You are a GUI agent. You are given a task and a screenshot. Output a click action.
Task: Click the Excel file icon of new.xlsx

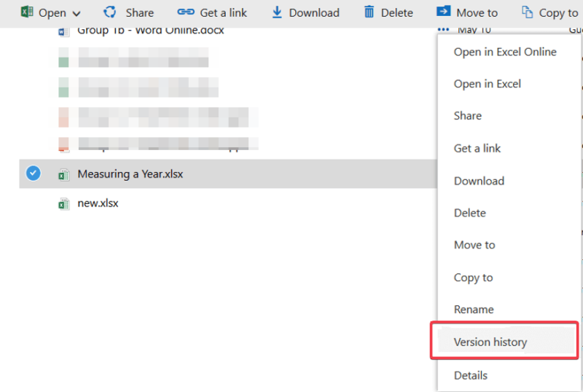pyautogui.click(x=63, y=203)
